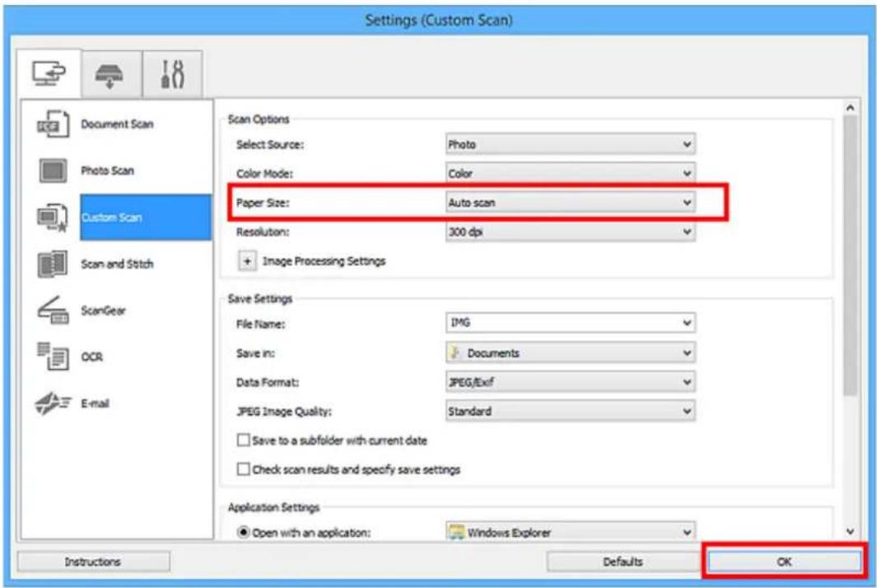The width and height of the screenshot is (877, 588).
Task: Enable Save to a subfolder with current date
Action: click(x=243, y=441)
